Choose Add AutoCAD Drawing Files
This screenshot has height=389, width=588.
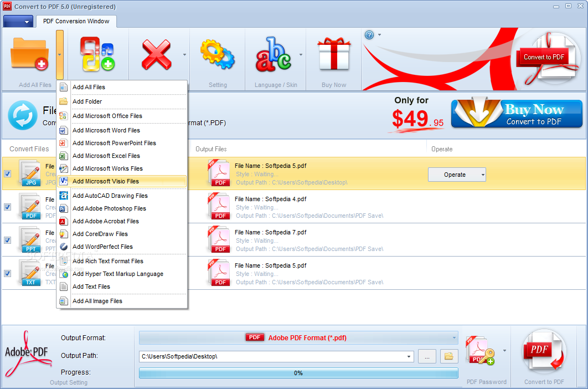122,196
